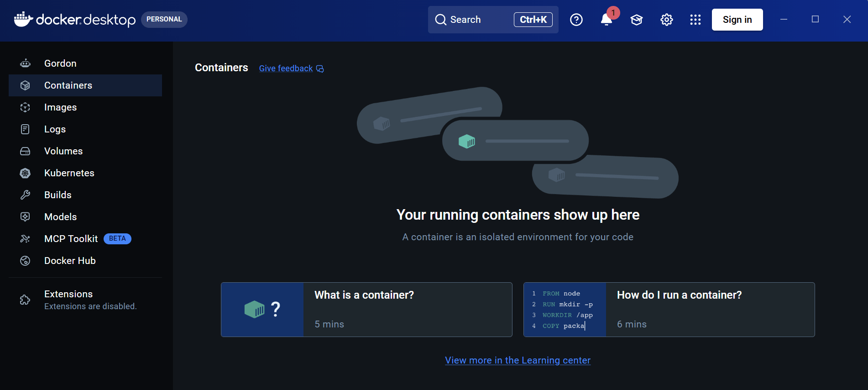Click the Containers cube icon in sidebar
868x390 pixels.
(25, 85)
